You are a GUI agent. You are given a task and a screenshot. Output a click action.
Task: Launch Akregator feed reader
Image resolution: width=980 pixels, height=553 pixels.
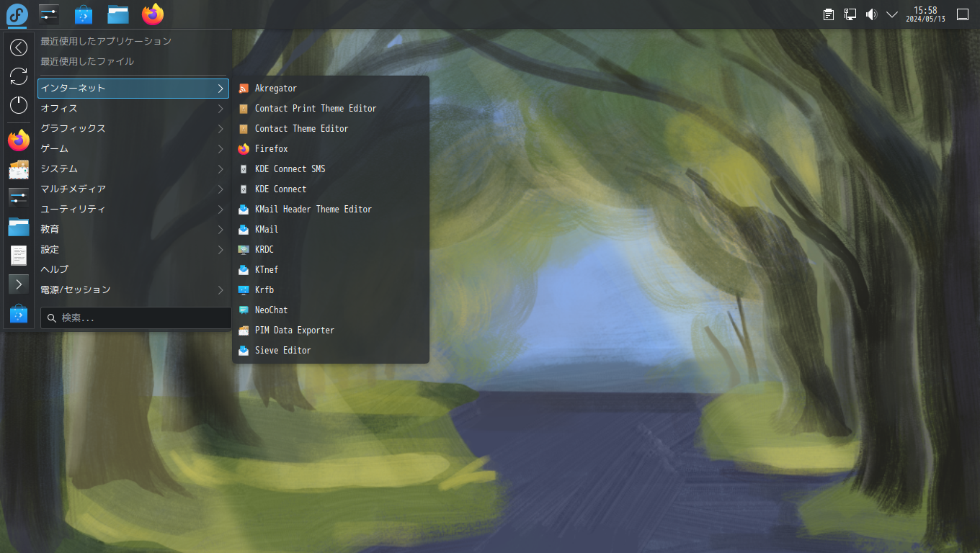point(330,89)
